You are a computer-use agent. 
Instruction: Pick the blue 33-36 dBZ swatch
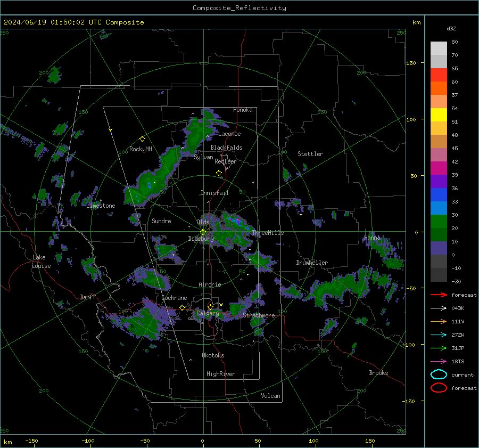click(x=439, y=194)
